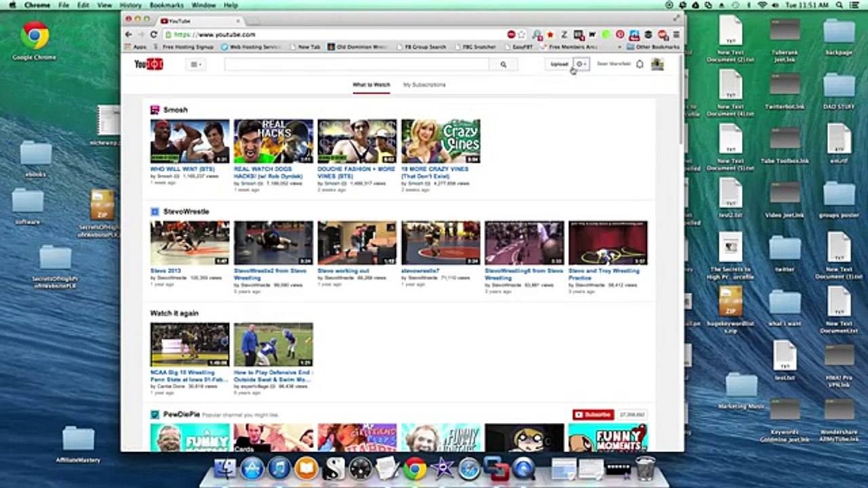The width and height of the screenshot is (868, 488).
Task: Click the Pinterest extension icon in Chrome toolbar
Action: [620, 35]
